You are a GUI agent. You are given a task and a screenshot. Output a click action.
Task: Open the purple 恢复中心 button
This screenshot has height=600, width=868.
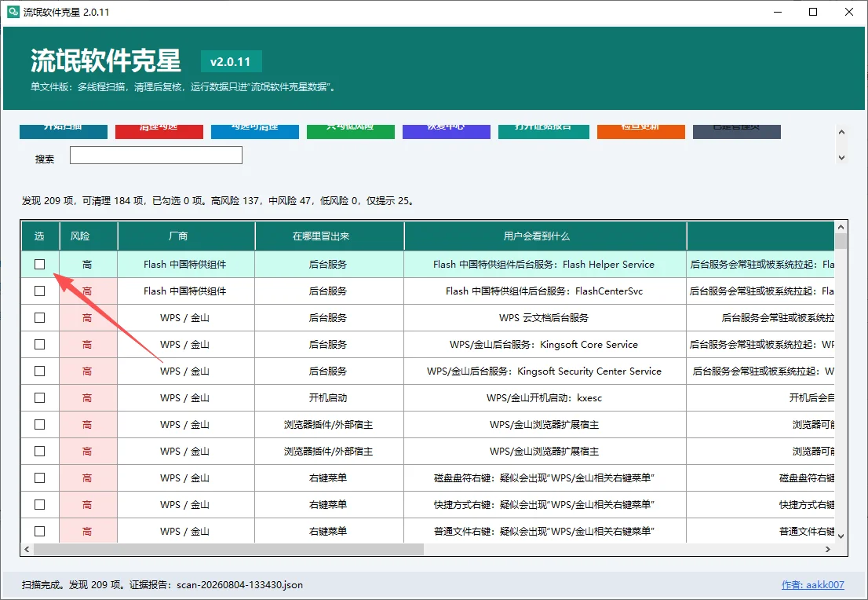(447, 131)
